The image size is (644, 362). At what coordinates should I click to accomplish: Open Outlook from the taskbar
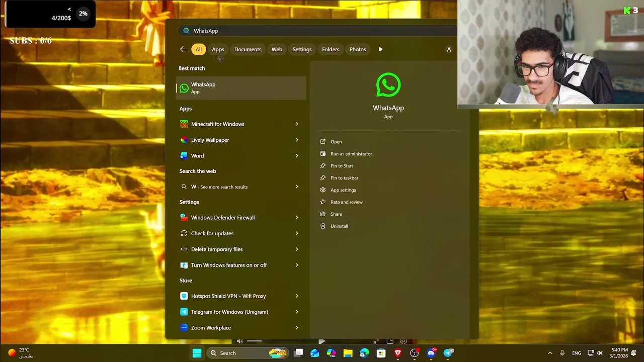click(314, 353)
